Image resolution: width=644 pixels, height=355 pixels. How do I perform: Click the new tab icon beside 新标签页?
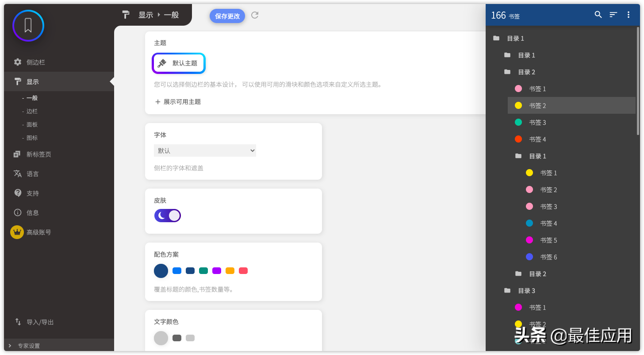pos(17,154)
